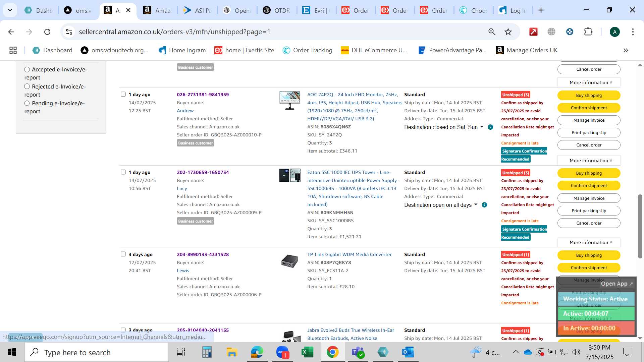Show more bookmarks with the double chevron
The height and width of the screenshot is (362, 644).
click(626, 50)
